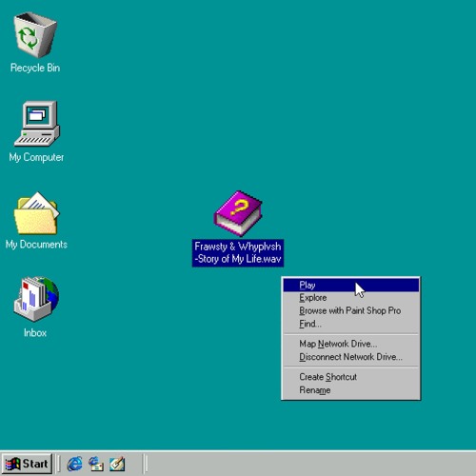476x476 pixels.
Task: Choose Rename in the context menu
Action: (351, 390)
